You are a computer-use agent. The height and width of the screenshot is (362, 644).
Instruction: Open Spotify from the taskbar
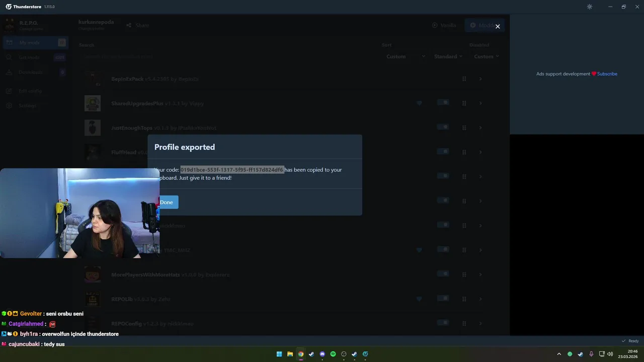333,354
